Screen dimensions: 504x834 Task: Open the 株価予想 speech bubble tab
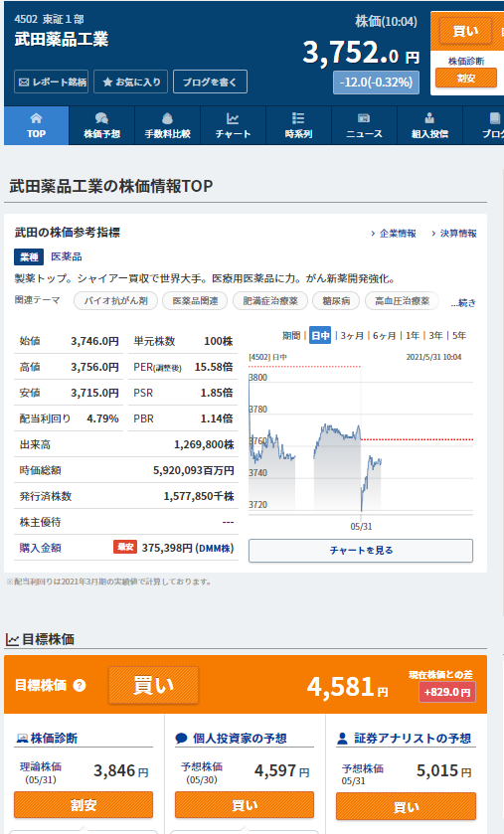click(x=101, y=125)
